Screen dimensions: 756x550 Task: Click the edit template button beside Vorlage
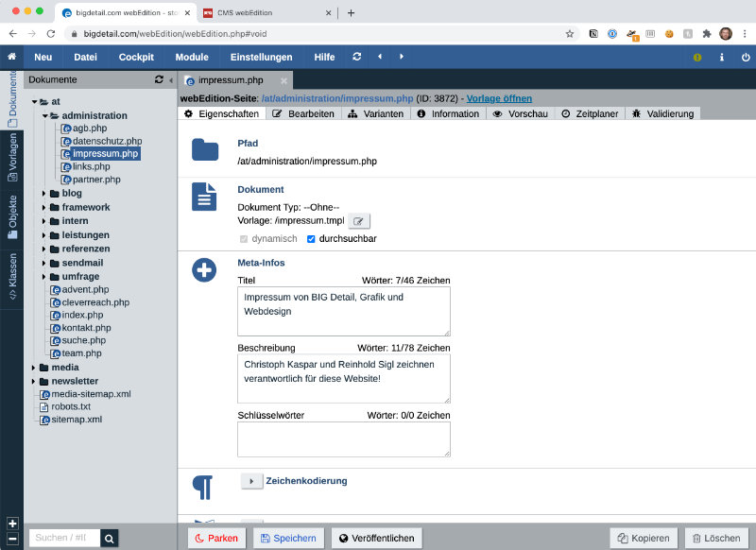click(x=359, y=220)
